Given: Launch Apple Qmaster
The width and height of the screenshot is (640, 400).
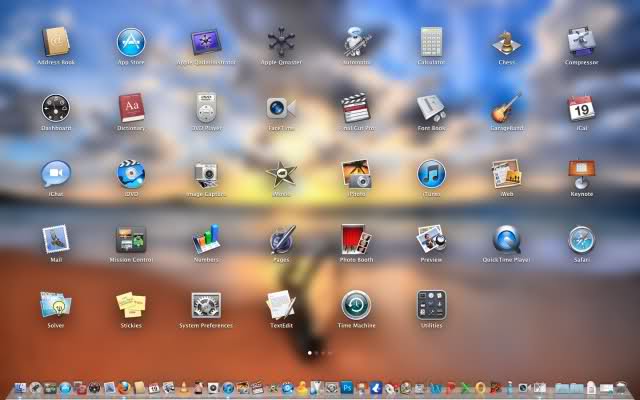Looking at the screenshot, I should point(281,41).
